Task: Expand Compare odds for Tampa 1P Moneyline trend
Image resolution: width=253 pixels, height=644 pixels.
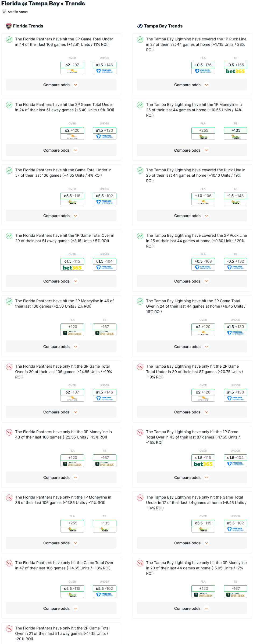Action: (192, 150)
